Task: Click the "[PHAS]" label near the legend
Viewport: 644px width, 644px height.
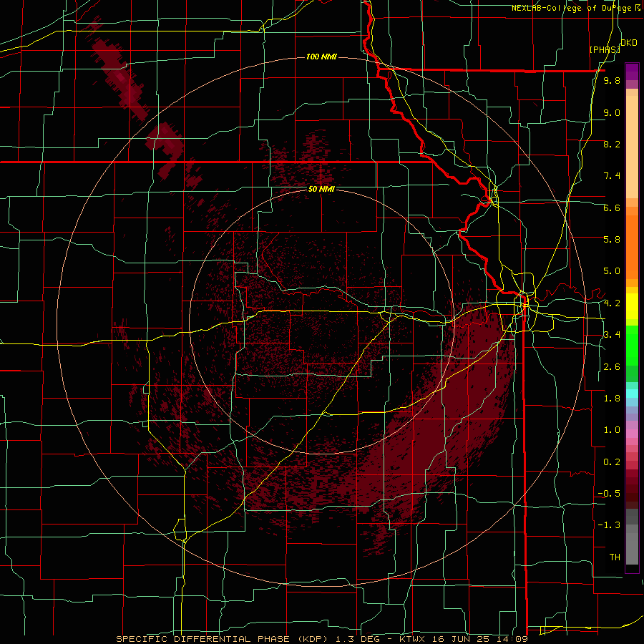Action: [x=605, y=49]
